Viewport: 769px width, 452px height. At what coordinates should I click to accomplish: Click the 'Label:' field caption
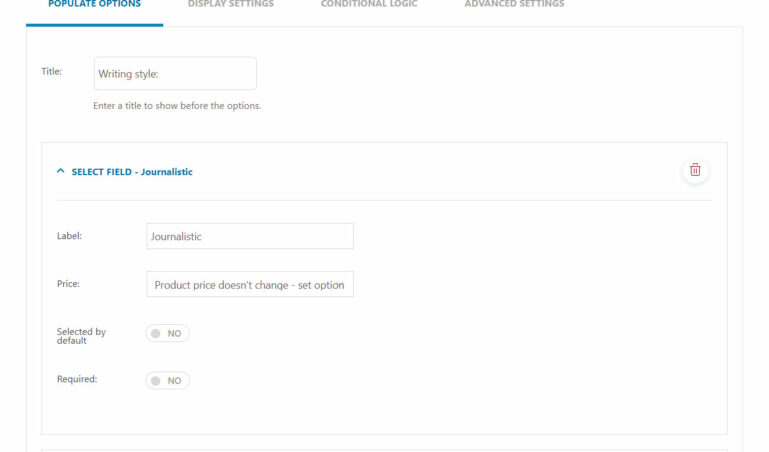69,236
